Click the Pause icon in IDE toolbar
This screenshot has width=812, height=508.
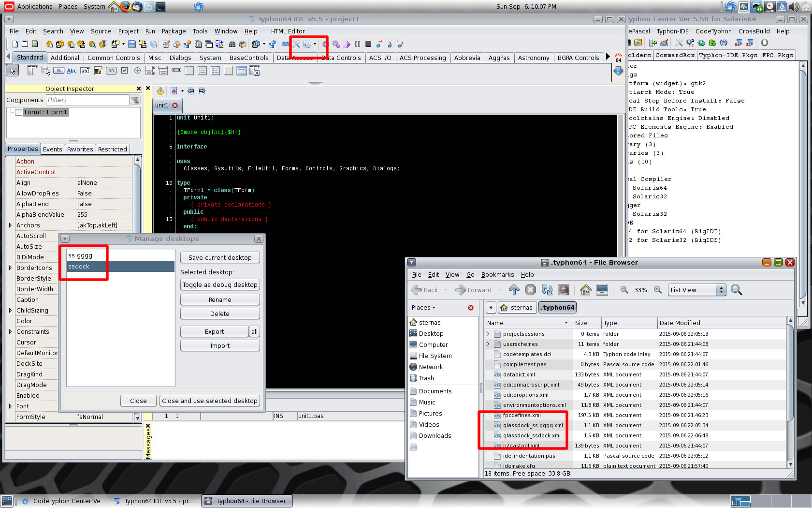358,44
